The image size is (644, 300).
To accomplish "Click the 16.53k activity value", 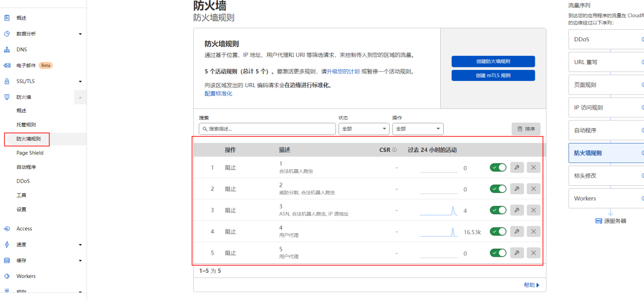I will 472,232.
